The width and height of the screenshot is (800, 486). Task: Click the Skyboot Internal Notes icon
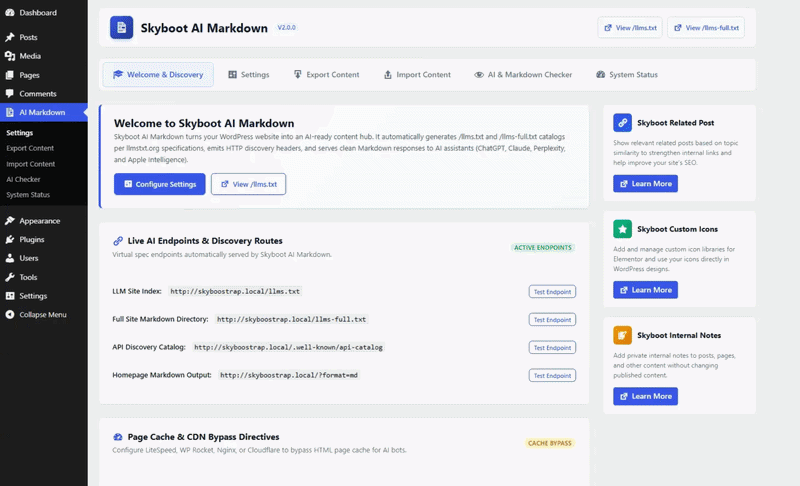pos(622,335)
